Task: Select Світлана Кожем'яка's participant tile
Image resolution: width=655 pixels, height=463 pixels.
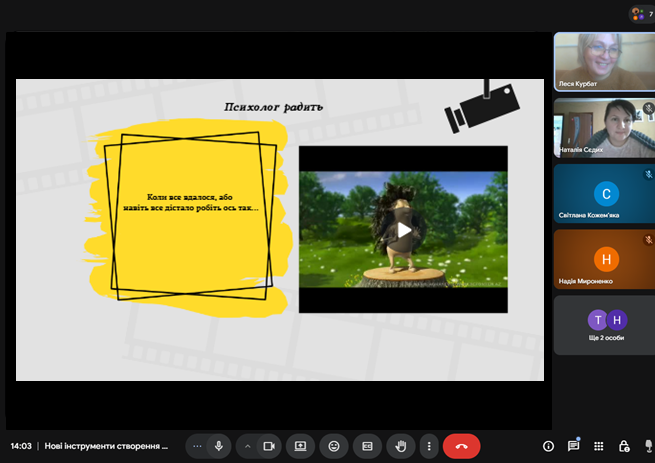Action: tap(604, 194)
